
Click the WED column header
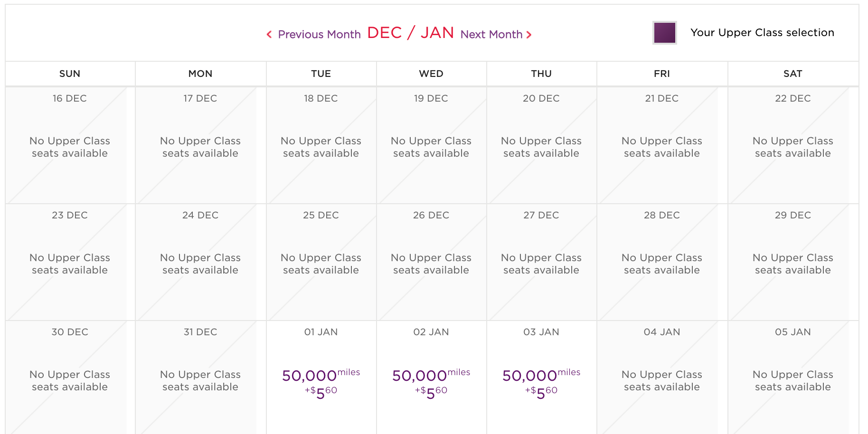(431, 74)
